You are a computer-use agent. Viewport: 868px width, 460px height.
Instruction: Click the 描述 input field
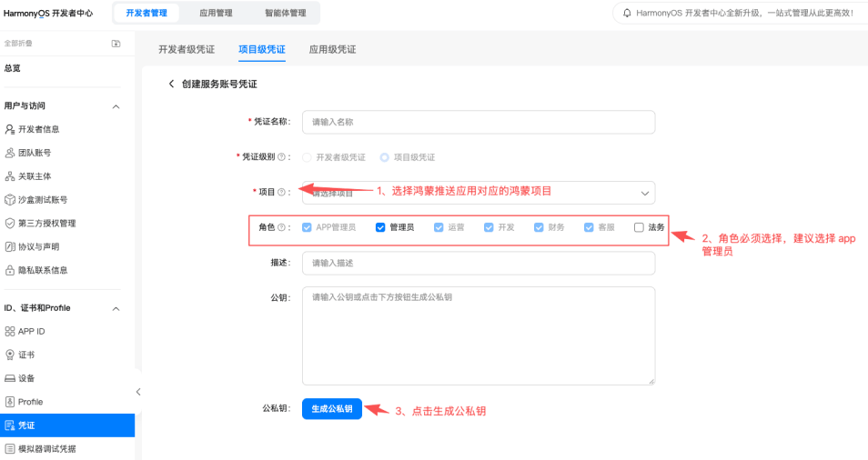coord(479,263)
